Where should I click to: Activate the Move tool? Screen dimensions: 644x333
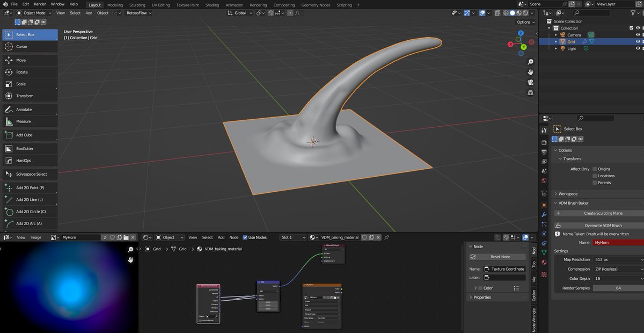(30, 60)
